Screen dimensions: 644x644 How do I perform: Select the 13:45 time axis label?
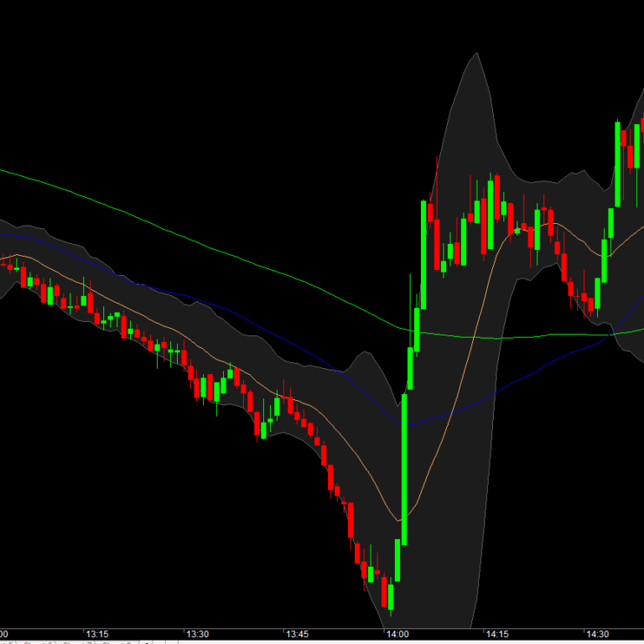(298, 634)
